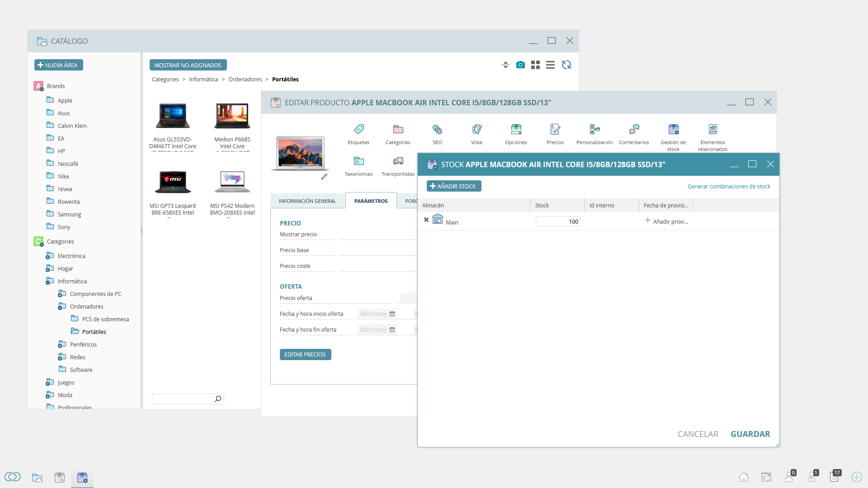Click the pencil edit icon under product image
The width and height of the screenshot is (868, 488).
point(324,177)
